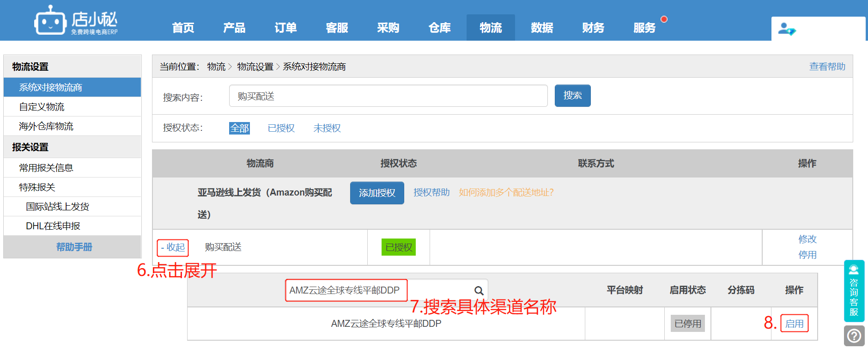Open the 咨询客服 customer service widget
This screenshot has height=349, width=868.
854,291
